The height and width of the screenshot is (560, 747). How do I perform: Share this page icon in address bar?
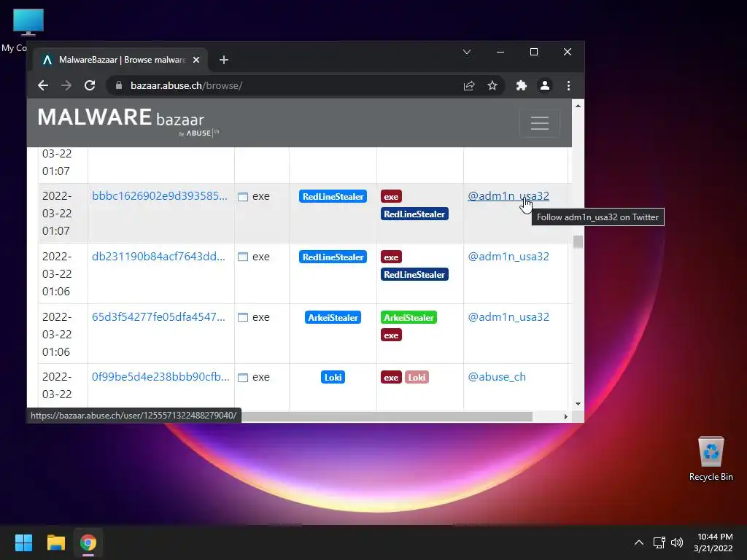[469, 86]
